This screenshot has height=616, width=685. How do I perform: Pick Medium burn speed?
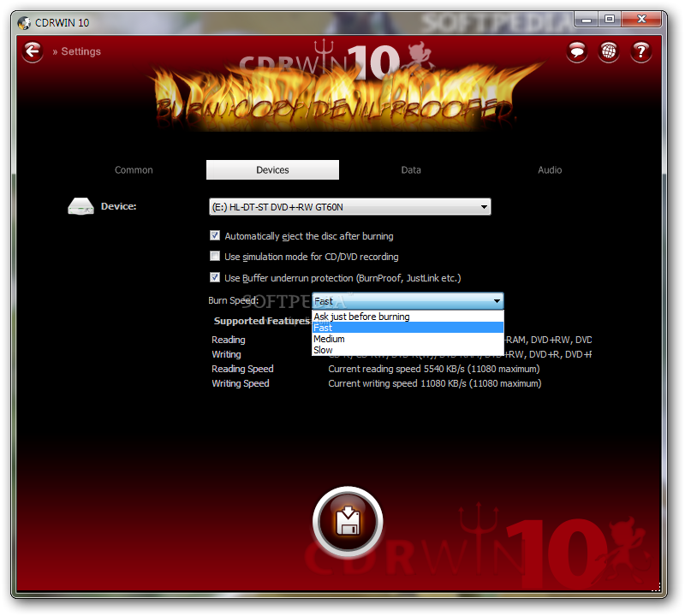pyautogui.click(x=408, y=339)
